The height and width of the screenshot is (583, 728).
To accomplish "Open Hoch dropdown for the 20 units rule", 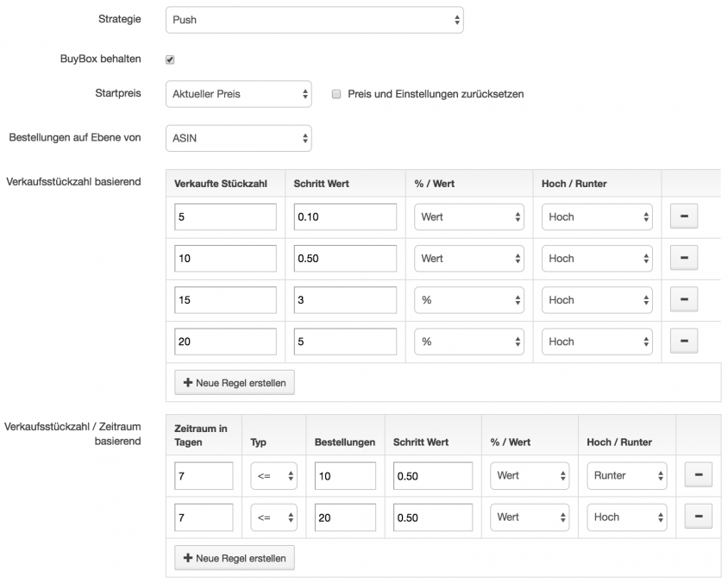I will pos(597,342).
